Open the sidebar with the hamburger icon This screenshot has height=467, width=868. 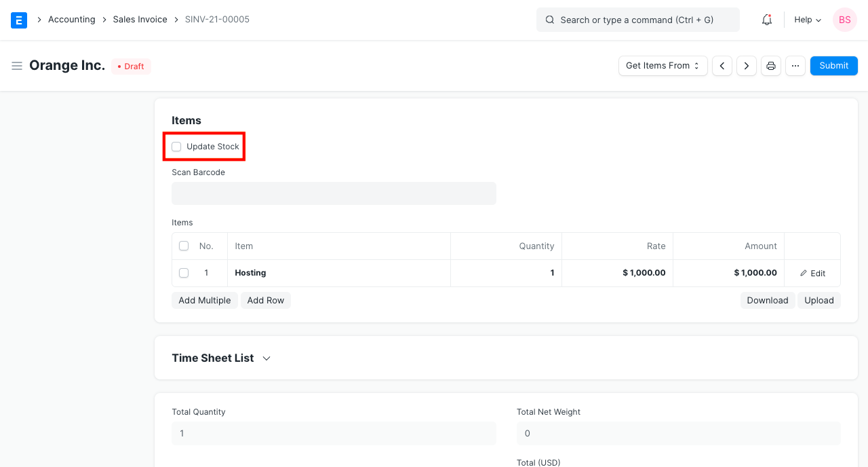(x=17, y=65)
